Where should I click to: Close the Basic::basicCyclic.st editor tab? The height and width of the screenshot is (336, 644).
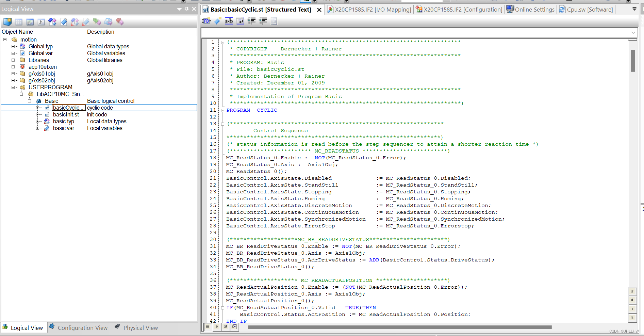pos(319,10)
